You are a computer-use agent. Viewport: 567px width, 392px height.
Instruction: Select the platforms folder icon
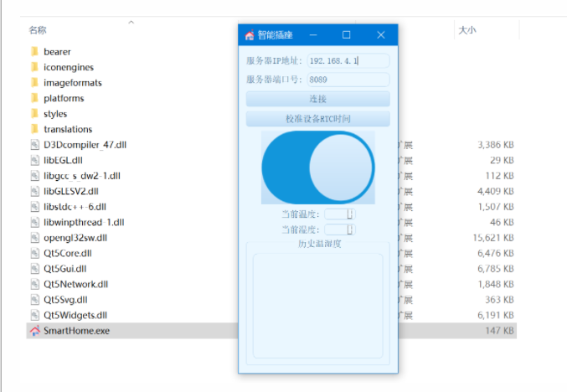point(34,98)
